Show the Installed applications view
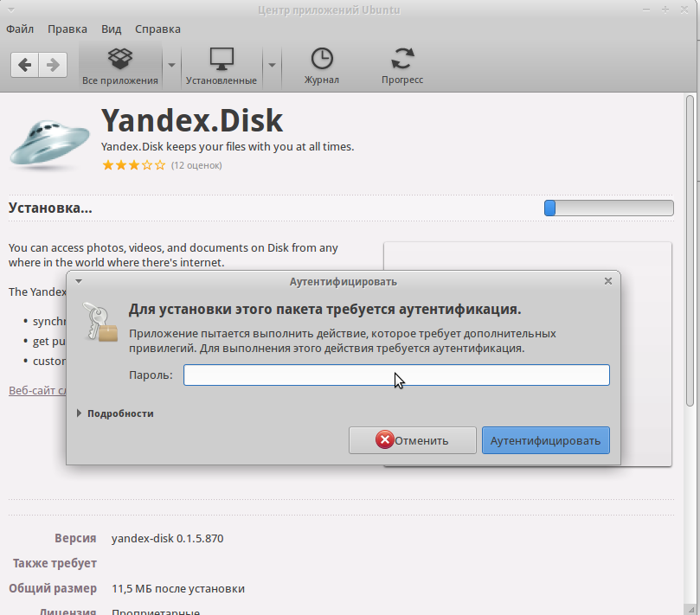This screenshot has width=700, height=615. coord(222,66)
